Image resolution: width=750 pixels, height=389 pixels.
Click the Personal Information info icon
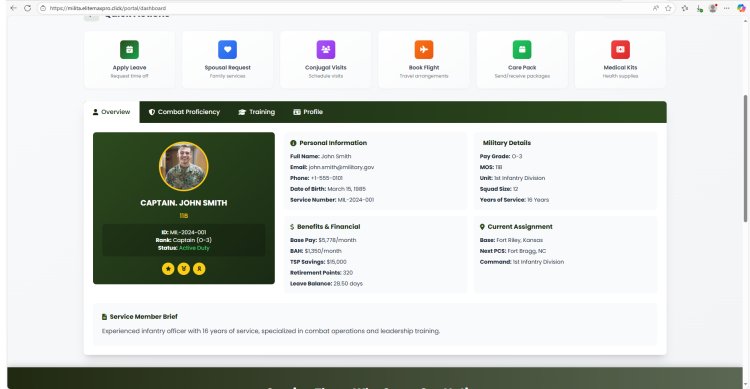tap(293, 143)
